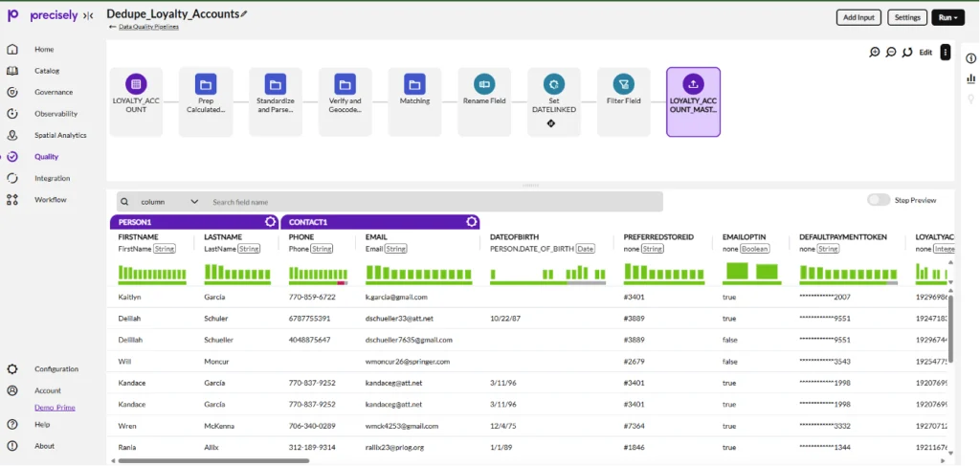Click the About info icon
Image resolution: width=980 pixels, height=466 pixels.
(x=12, y=446)
